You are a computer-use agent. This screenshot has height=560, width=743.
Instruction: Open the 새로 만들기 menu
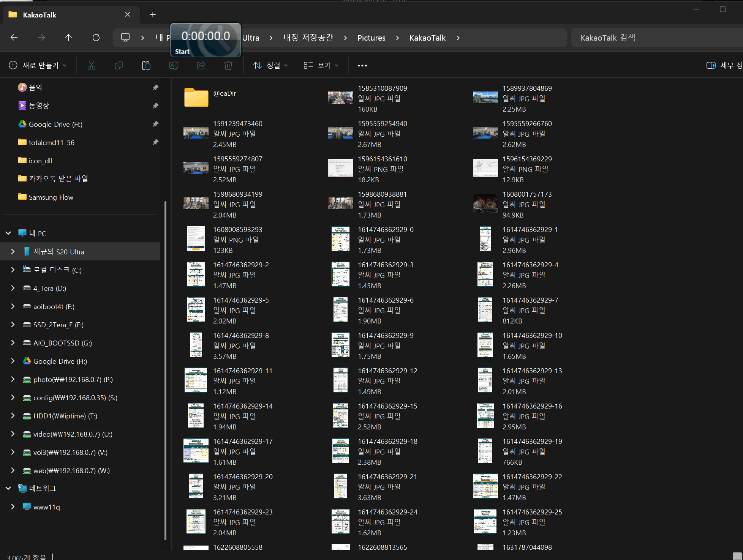[38, 65]
